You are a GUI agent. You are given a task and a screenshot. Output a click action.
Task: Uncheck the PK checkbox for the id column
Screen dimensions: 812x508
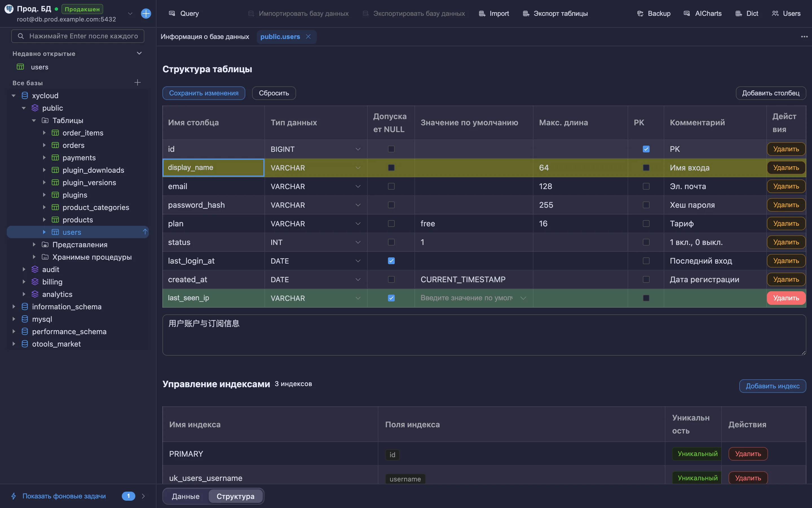pos(646,149)
